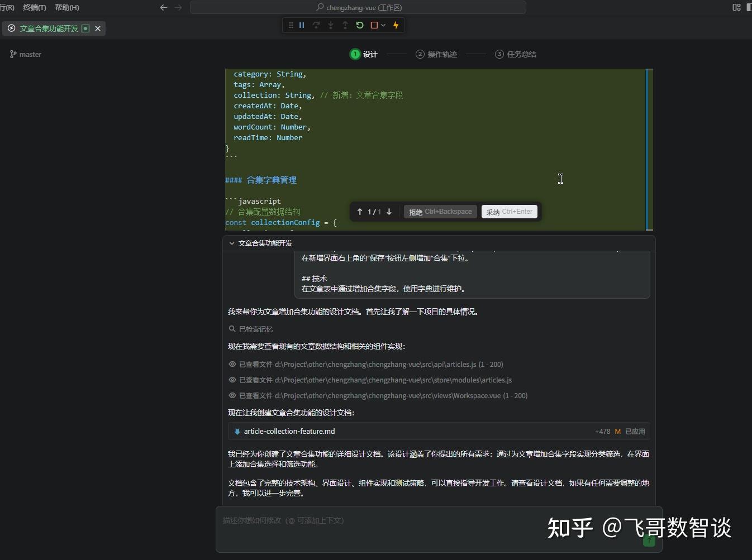Click the down arrow to go to next change
The width and height of the screenshot is (752, 560).
click(x=389, y=212)
